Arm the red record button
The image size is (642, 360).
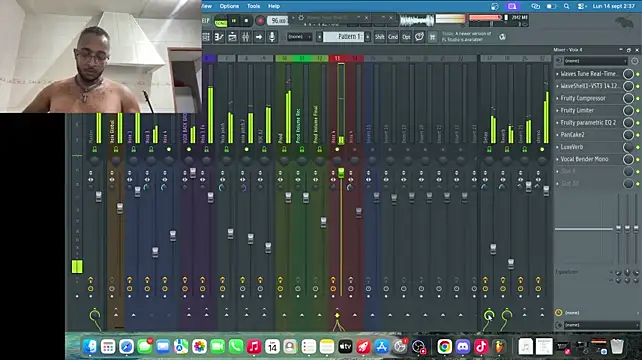[260, 20]
